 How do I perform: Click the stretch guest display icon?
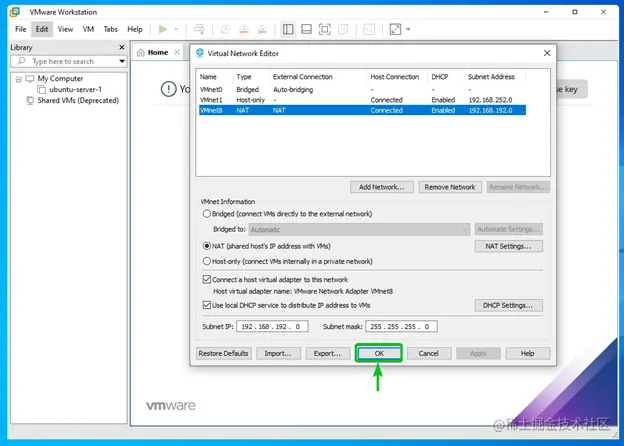[x=395, y=29]
